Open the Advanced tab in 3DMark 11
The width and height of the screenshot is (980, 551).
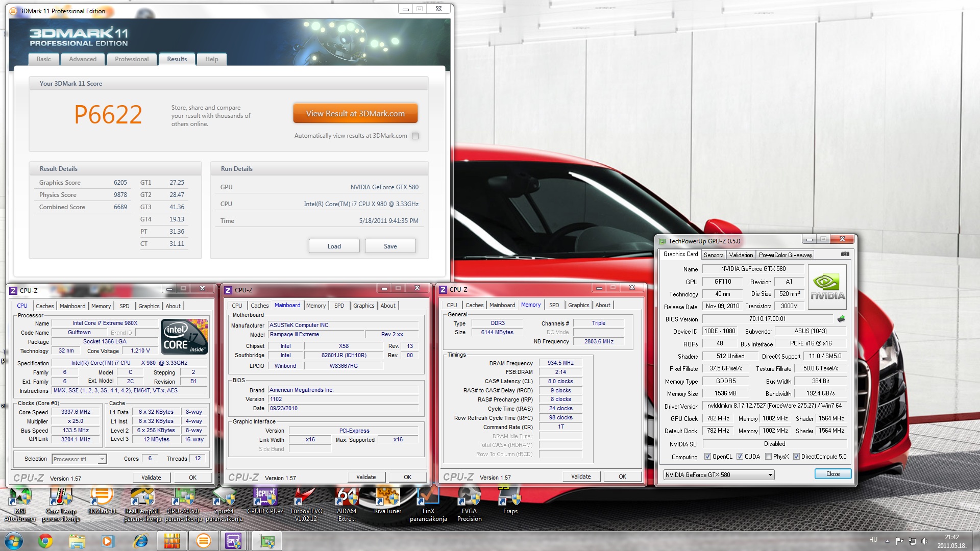(x=83, y=59)
